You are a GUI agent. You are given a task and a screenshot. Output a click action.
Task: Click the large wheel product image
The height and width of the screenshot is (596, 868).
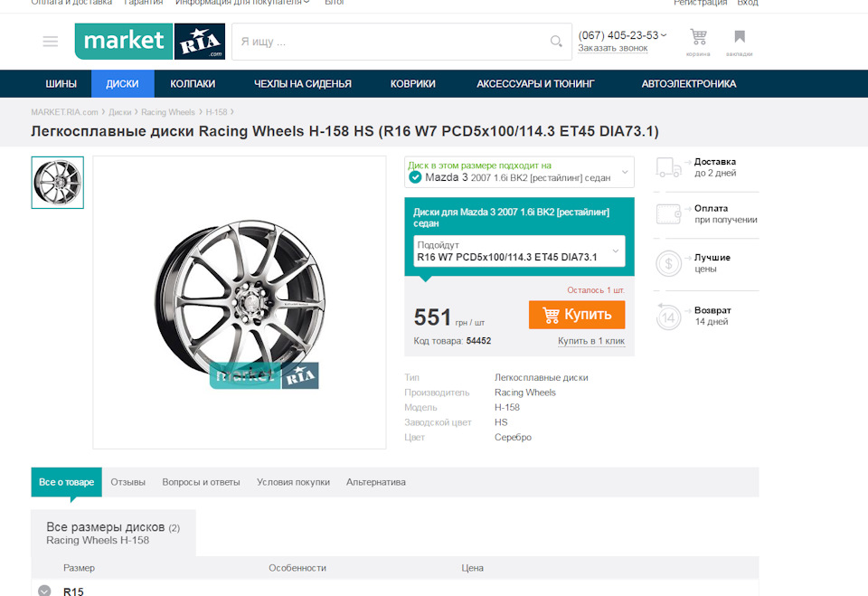coord(240,302)
